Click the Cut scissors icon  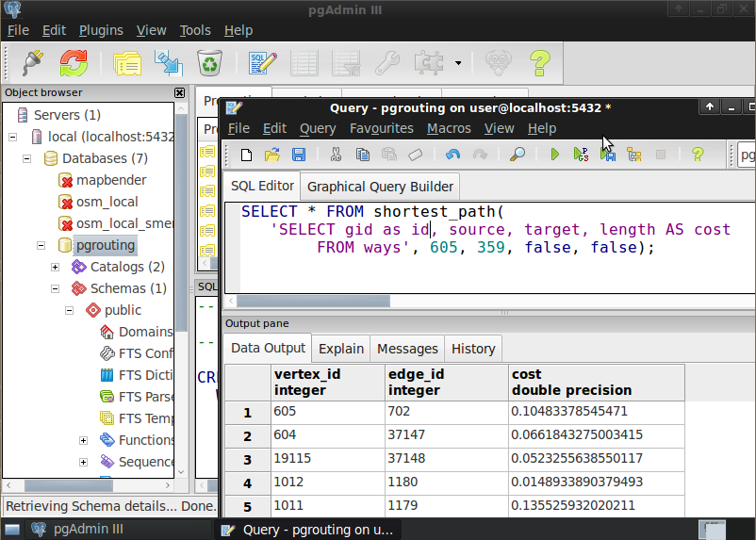(336, 155)
